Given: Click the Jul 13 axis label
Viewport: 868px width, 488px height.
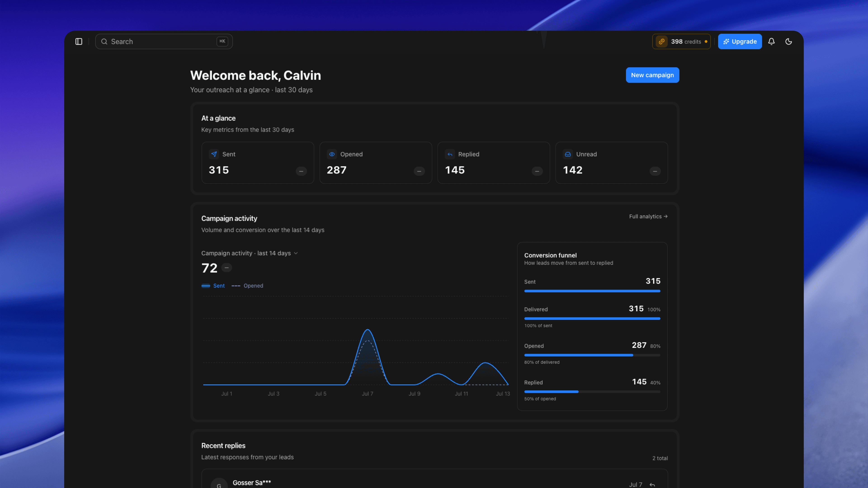Looking at the screenshot, I should 503,394.
